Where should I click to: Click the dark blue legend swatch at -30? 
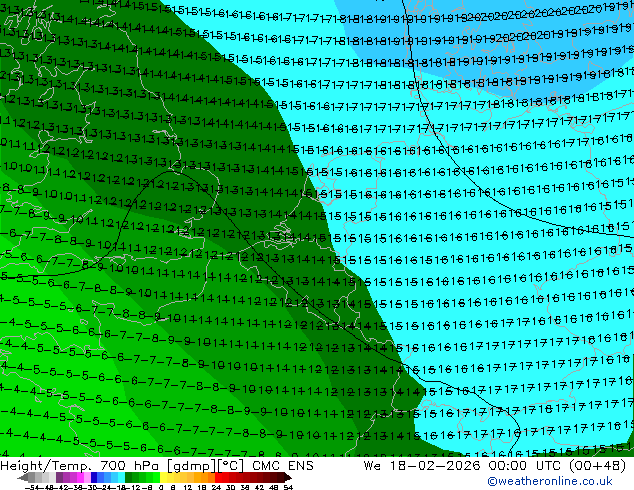pos(94,478)
